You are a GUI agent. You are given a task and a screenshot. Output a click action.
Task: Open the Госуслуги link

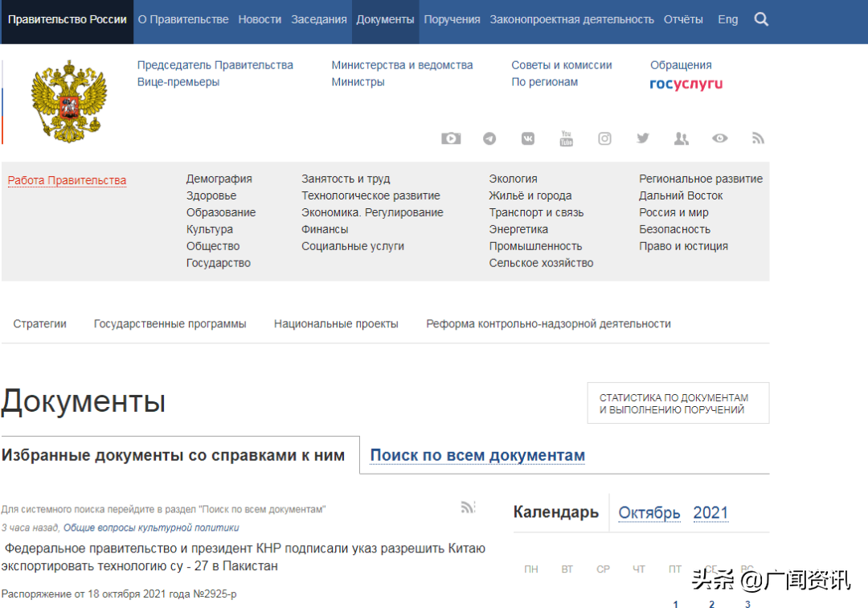686,84
